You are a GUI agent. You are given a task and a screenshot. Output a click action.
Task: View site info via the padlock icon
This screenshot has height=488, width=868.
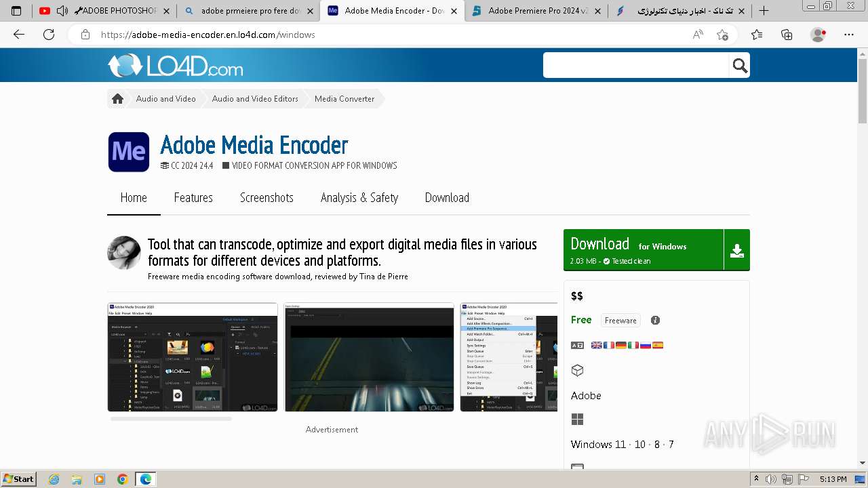click(x=85, y=35)
